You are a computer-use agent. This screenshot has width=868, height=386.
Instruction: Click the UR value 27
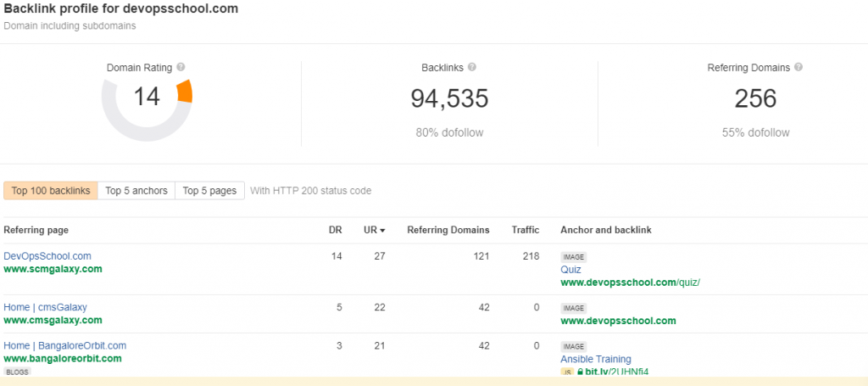tap(379, 256)
